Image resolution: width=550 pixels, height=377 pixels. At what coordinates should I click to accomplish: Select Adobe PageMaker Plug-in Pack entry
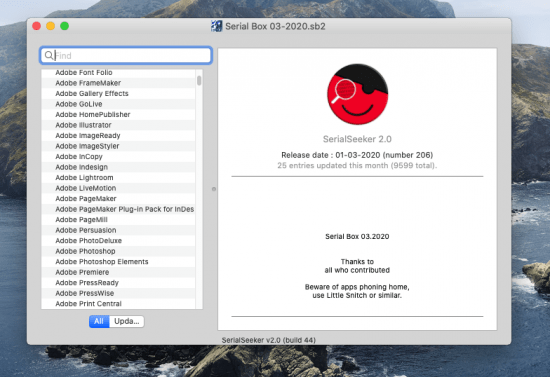[x=119, y=209]
